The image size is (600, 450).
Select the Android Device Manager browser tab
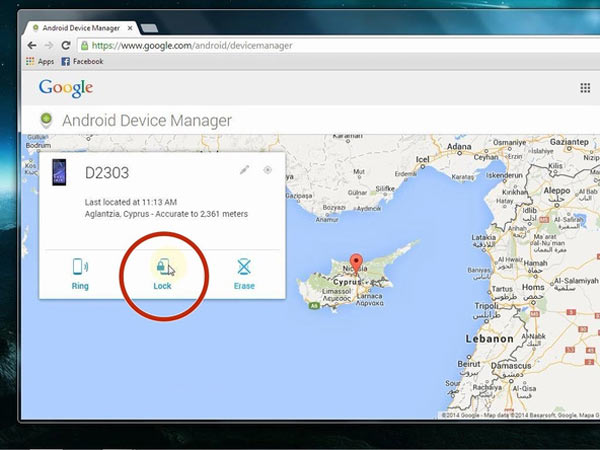coord(81,28)
